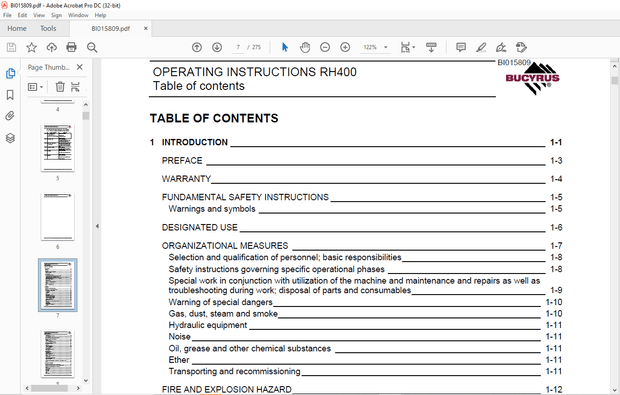This screenshot has width=620, height=395.
Task: Open Page Thumbnails panel icon in sidebar
Action: coord(10,74)
